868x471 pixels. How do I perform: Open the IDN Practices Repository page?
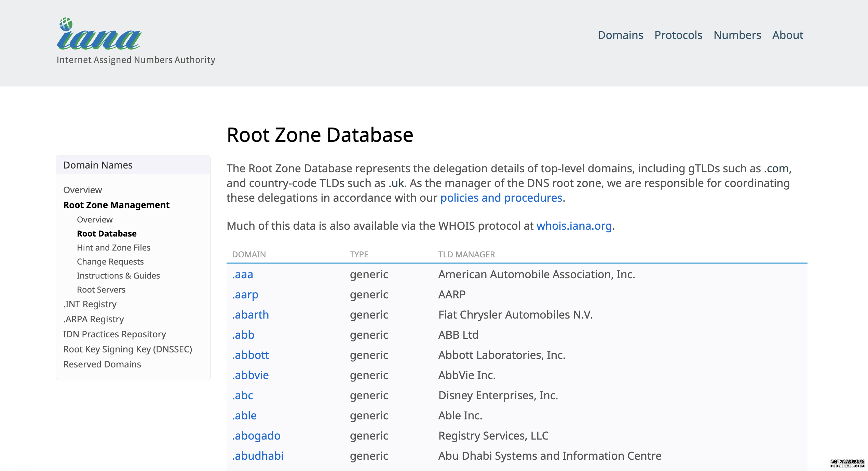point(114,334)
